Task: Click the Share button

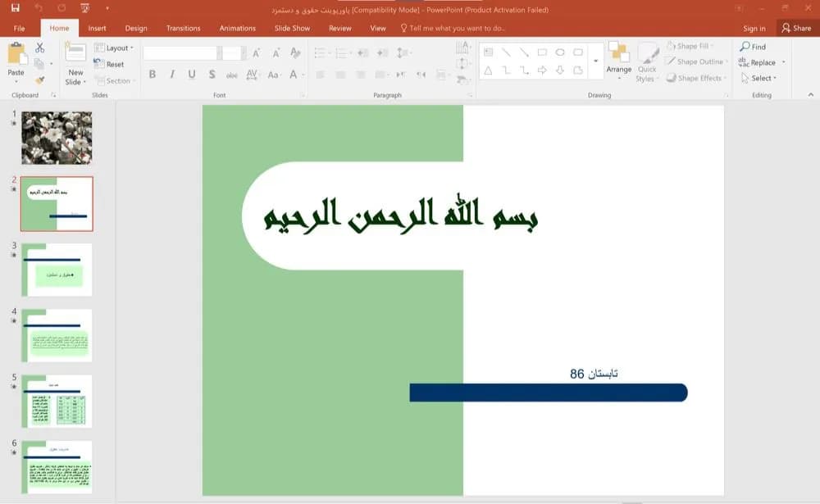Action: tap(797, 28)
